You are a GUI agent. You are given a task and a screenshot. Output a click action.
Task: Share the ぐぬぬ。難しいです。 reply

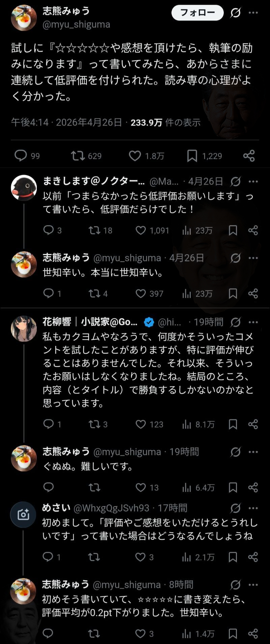tap(253, 487)
